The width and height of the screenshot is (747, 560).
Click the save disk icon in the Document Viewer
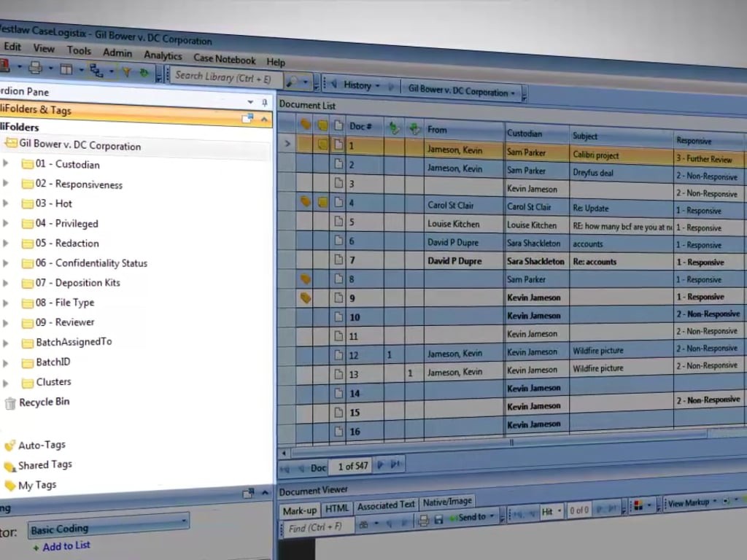click(438, 519)
